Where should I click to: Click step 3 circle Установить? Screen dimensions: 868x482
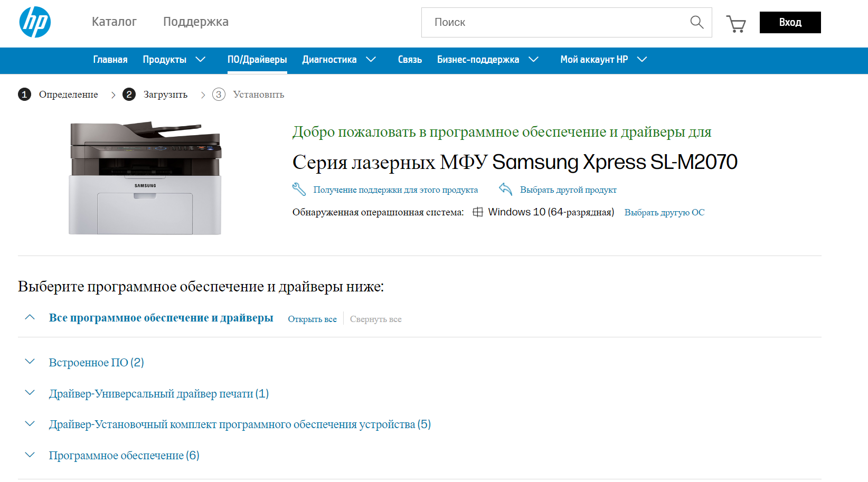(219, 94)
